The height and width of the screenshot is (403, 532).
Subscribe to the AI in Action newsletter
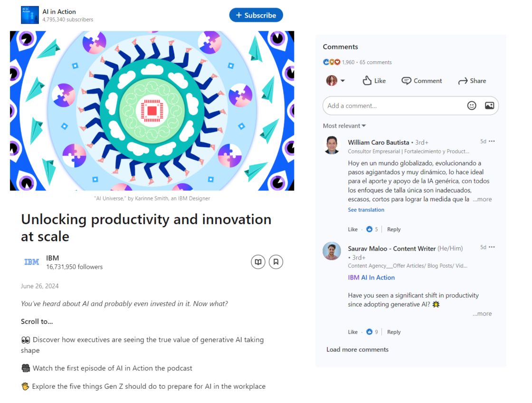point(256,15)
